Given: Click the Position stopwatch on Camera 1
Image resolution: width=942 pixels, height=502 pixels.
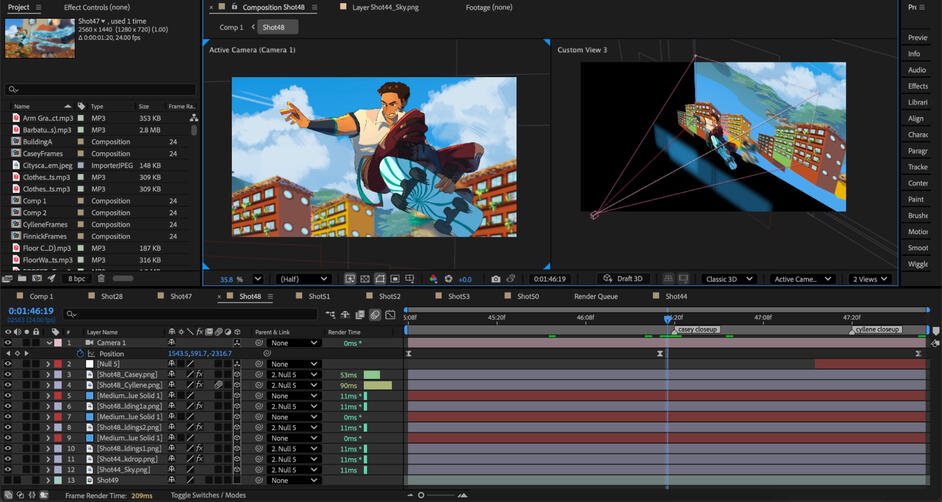Looking at the screenshot, I should (x=81, y=354).
